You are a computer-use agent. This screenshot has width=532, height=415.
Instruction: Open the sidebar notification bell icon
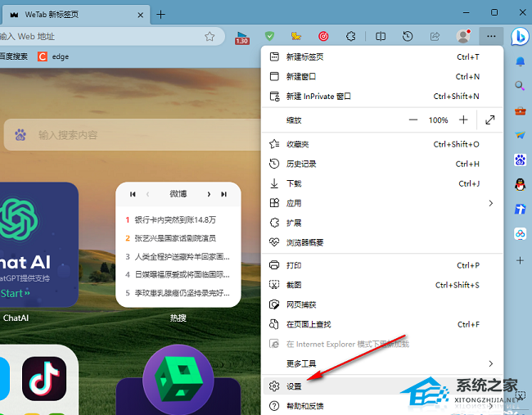520,61
